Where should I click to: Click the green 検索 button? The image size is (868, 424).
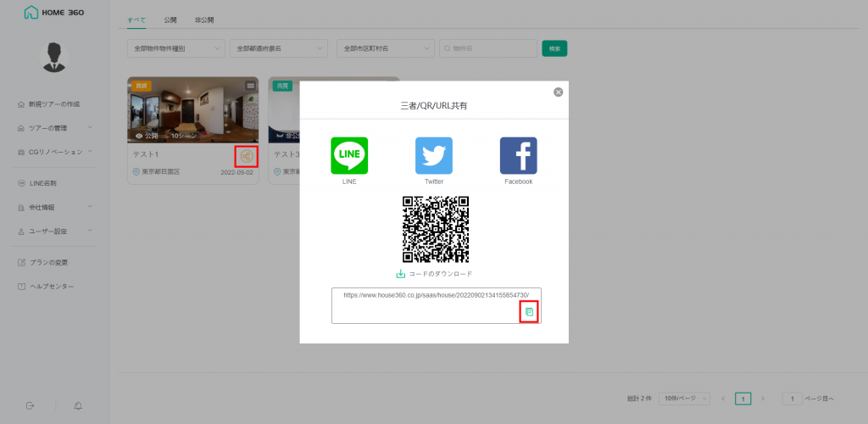[554, 48]
